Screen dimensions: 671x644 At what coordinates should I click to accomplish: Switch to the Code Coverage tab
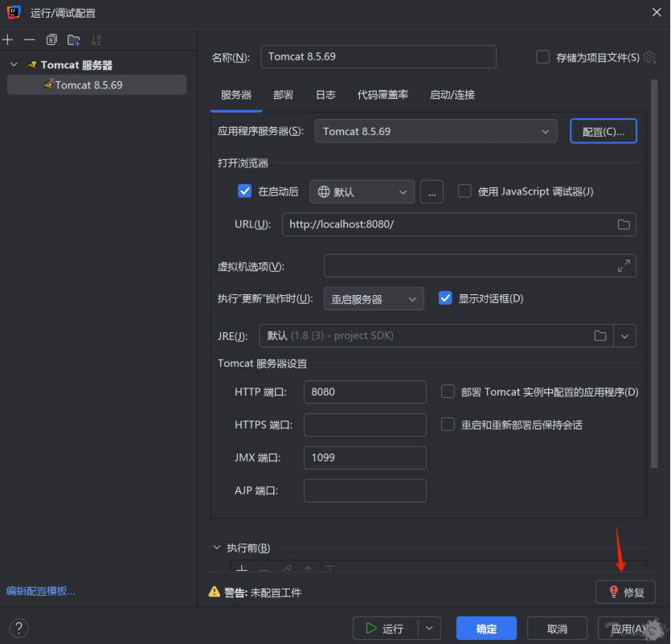coord(383,95)
